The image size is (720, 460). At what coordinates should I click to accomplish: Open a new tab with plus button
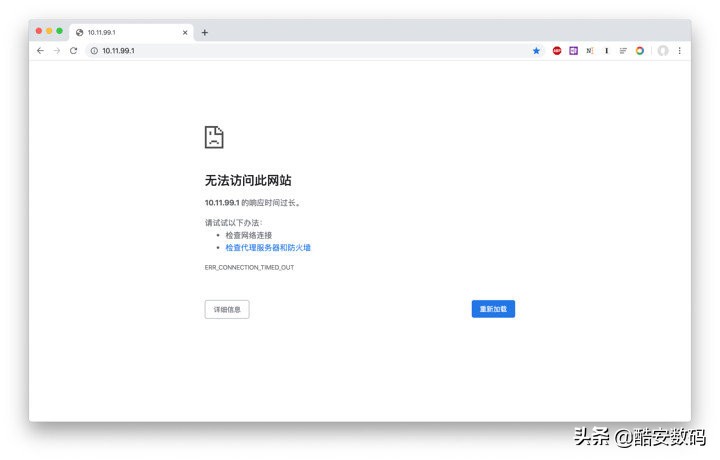point(205,33)
